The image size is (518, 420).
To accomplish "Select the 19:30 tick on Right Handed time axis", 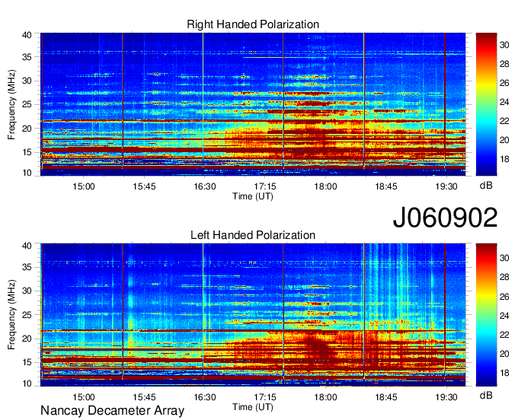I will (x=446, y=186).
